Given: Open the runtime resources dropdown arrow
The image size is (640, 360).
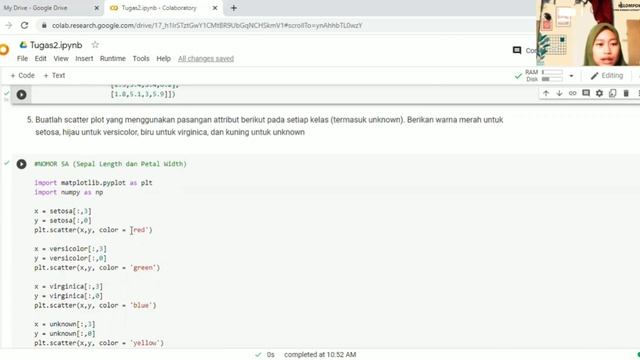Looking at the screenshot, I should (x=571, y=76).
